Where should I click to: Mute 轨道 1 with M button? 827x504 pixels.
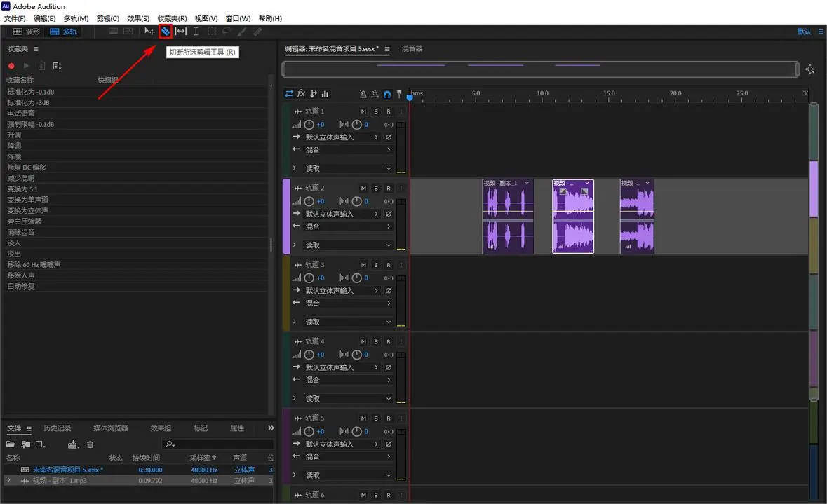(x=363, y=111)
